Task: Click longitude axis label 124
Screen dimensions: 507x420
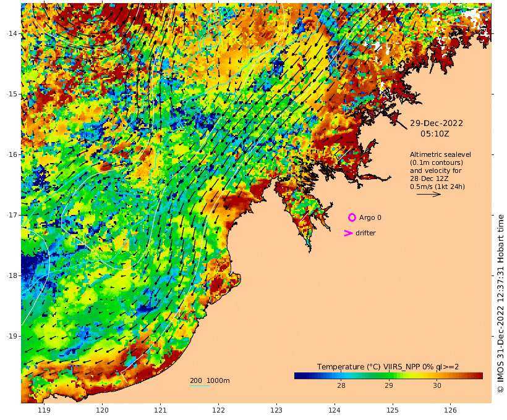Action: [334, 410]
